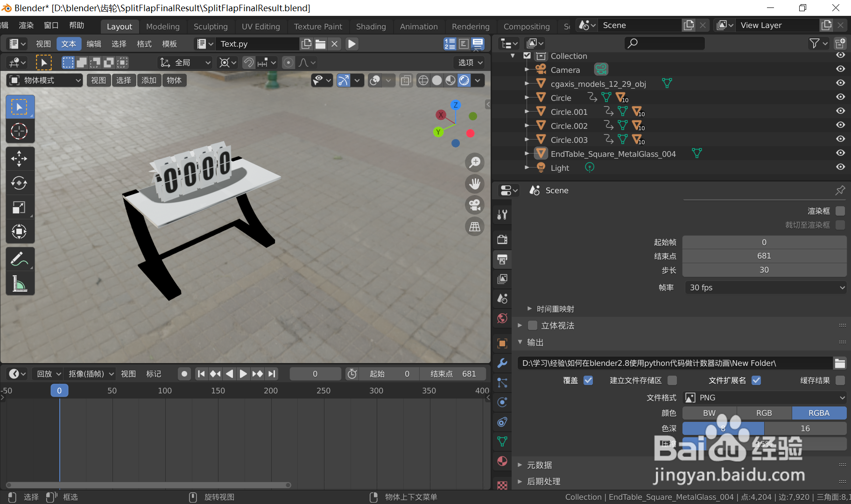Select the Measure tool
851x504 pixels.
point(20,283)
